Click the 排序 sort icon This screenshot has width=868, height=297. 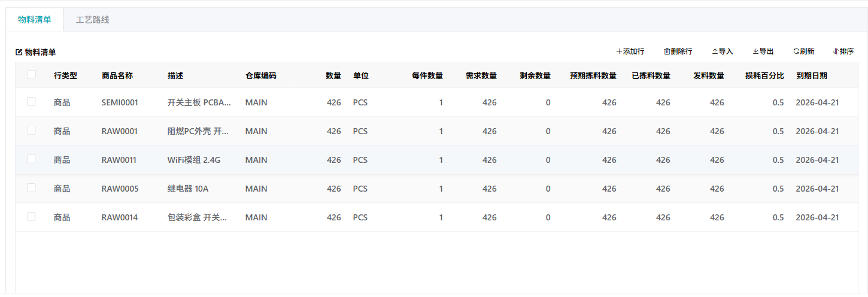pyautogui.click(x=836, y=51)
